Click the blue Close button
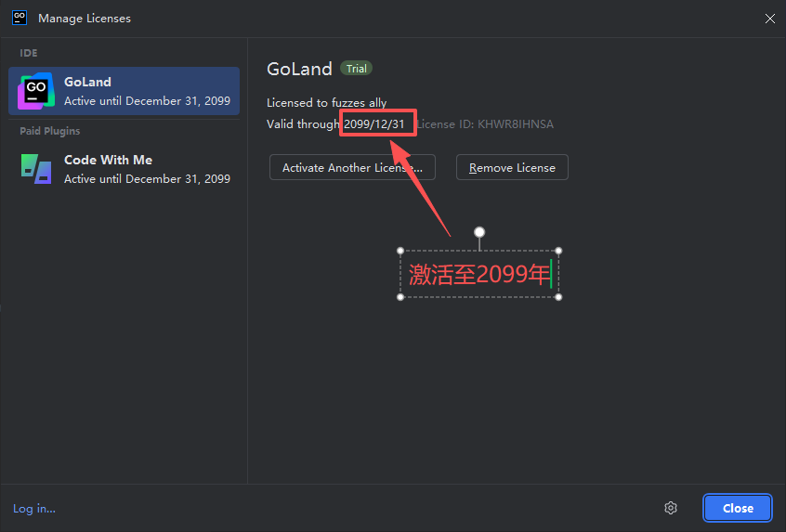This screenshot has width=786, height=532. tap(737, 508)
